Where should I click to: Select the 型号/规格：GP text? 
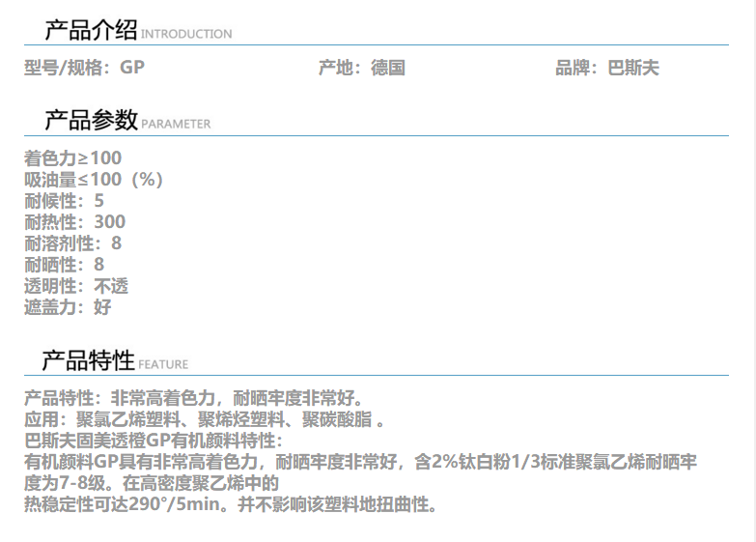[84, 69]
